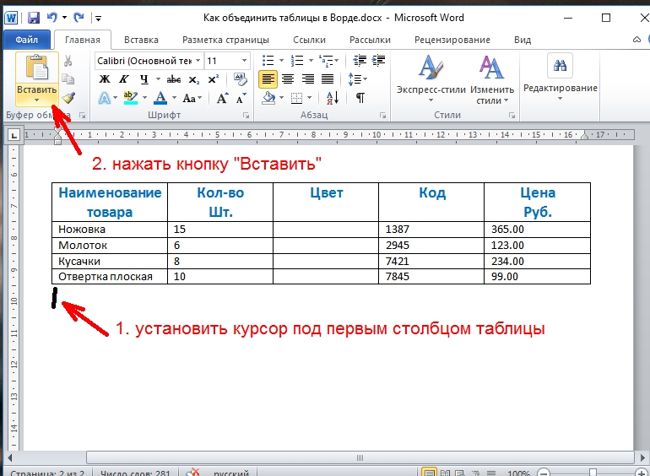Viewport: 650px width, 476px height.
Task: Customize quick access toolbar arrow
Action: tap(98, 18)
